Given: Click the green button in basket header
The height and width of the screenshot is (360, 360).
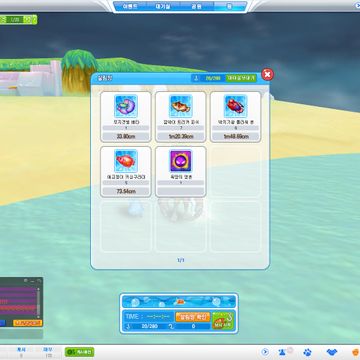Looking at the screenshot, I should click(x=241, y=78).
